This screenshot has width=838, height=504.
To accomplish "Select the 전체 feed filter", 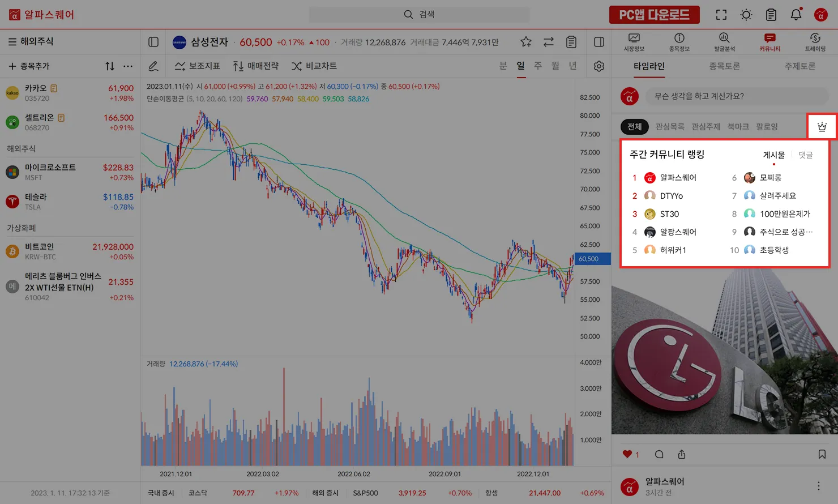I will [x=635, y=127].
